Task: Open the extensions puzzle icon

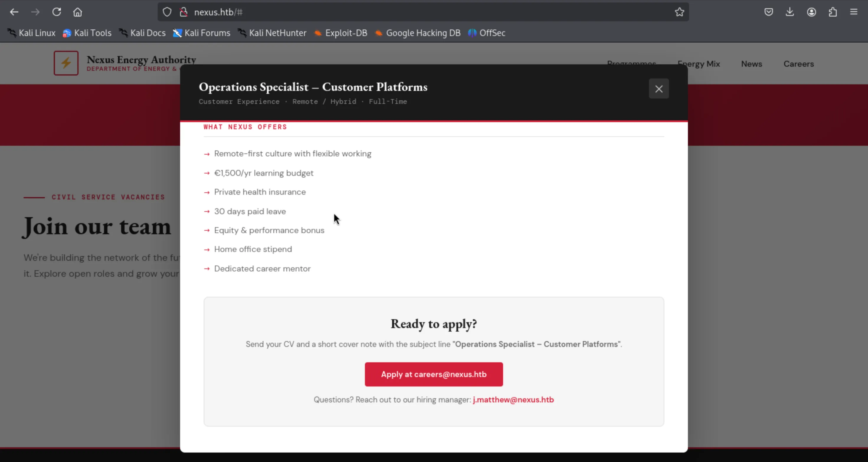Action: coord(833,12)
